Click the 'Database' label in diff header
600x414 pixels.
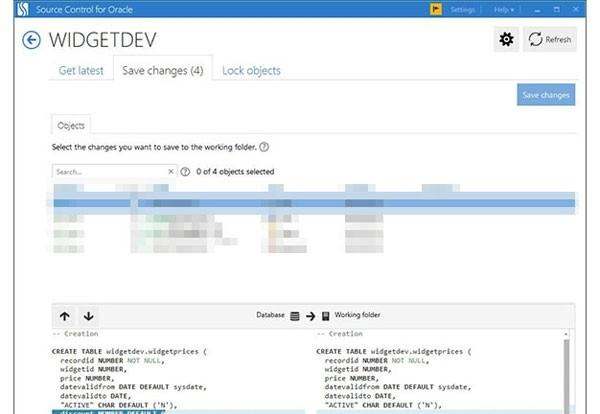click(271, 315)
